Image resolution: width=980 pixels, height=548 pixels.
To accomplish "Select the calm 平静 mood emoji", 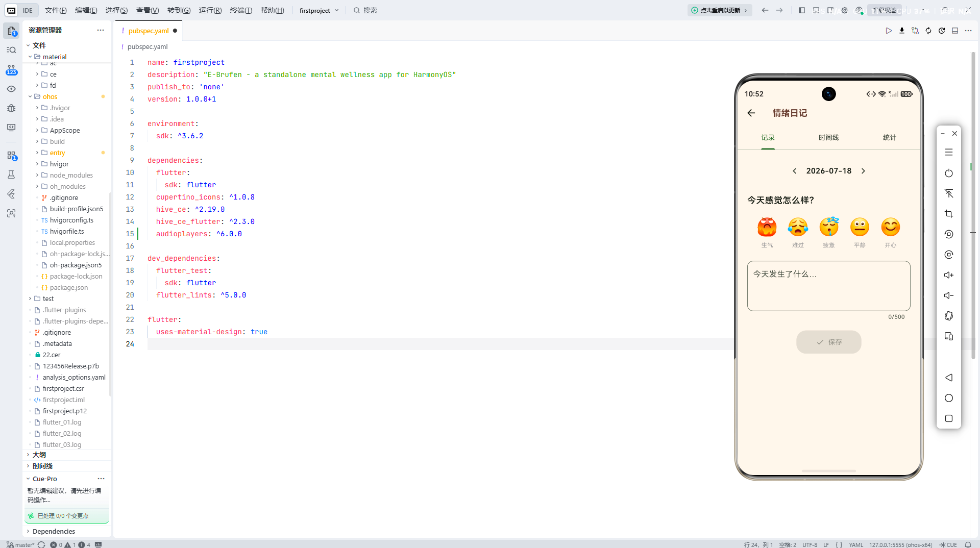I will pyautogui.click(x=860, y=227).
